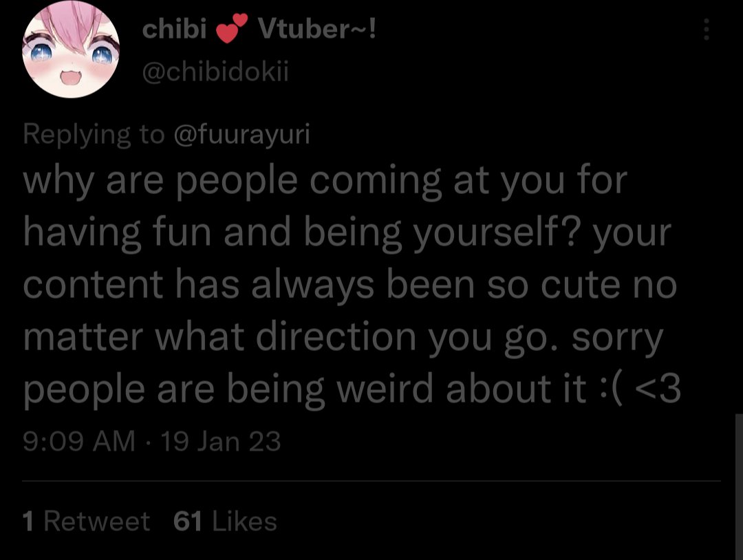Click the hearts emoji in display name
Viewport: 743px width, 560px height.
(231, 30)
